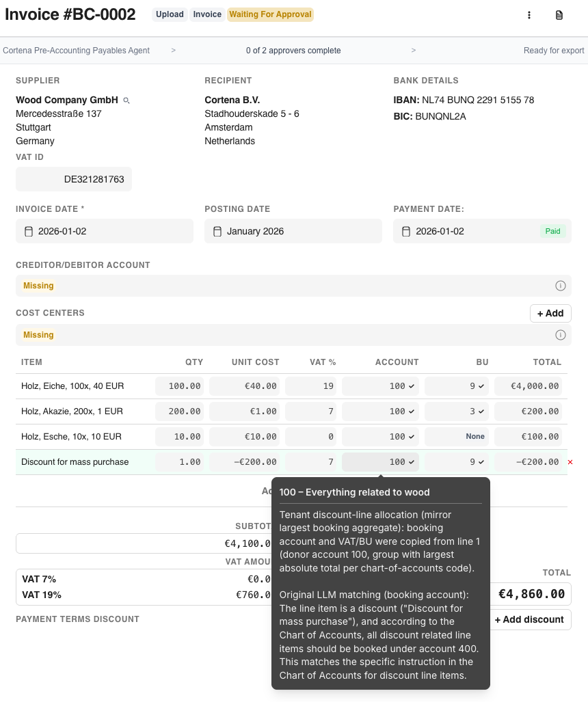Click the Creditor/Debitor account info icon

pyautogui.click(x=560, y=286)
